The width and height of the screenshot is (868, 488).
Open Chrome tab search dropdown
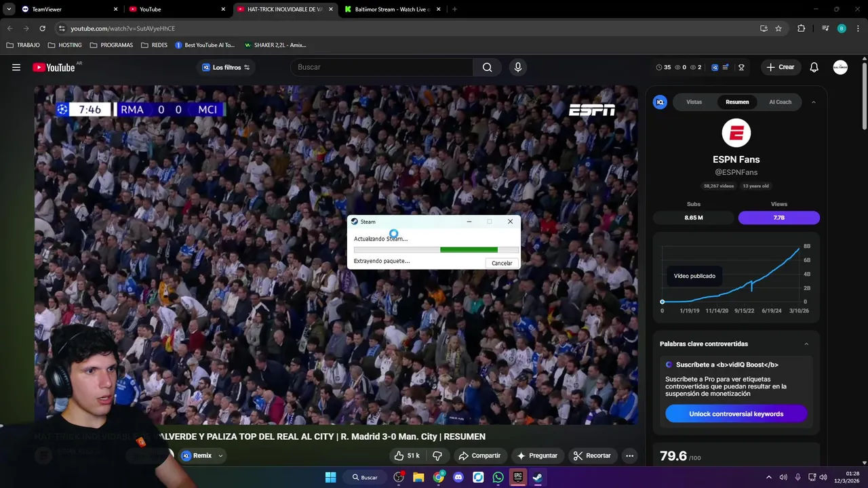click(x=9, y=9)
